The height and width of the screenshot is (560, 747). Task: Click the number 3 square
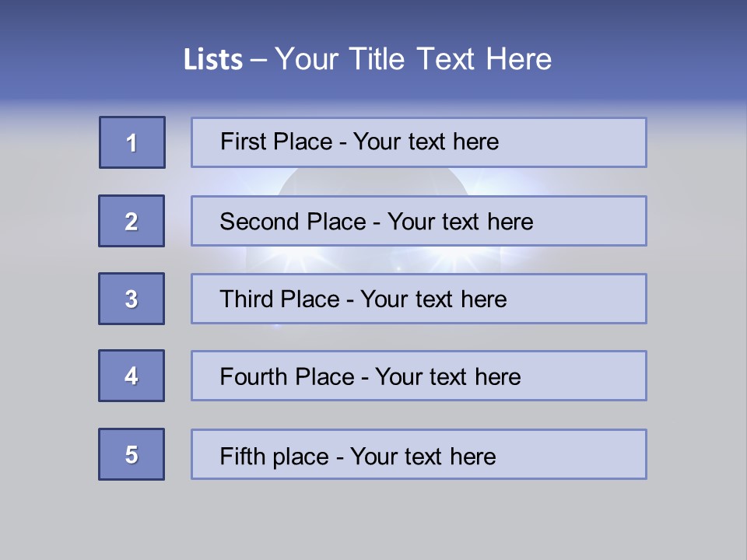(132, 299)
